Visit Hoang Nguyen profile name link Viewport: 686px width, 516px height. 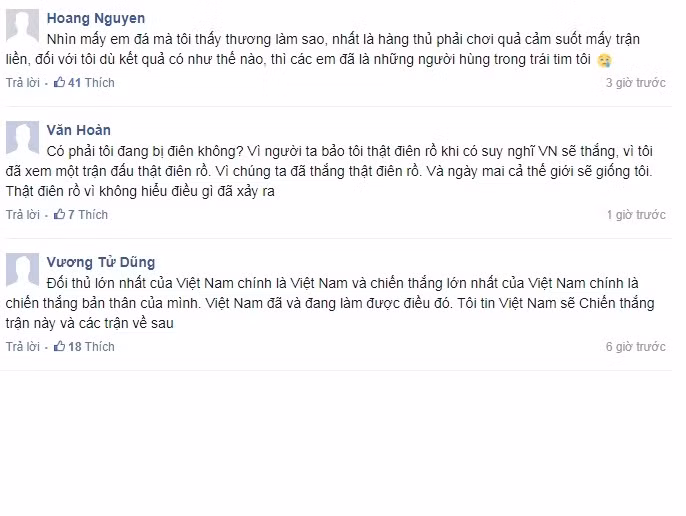pos(96,18)
